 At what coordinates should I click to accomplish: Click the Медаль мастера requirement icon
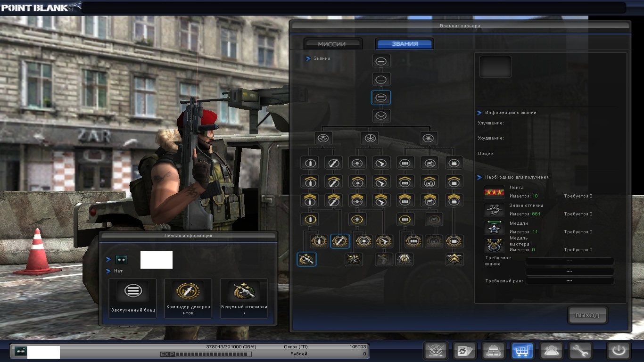[x=494, y=246]
